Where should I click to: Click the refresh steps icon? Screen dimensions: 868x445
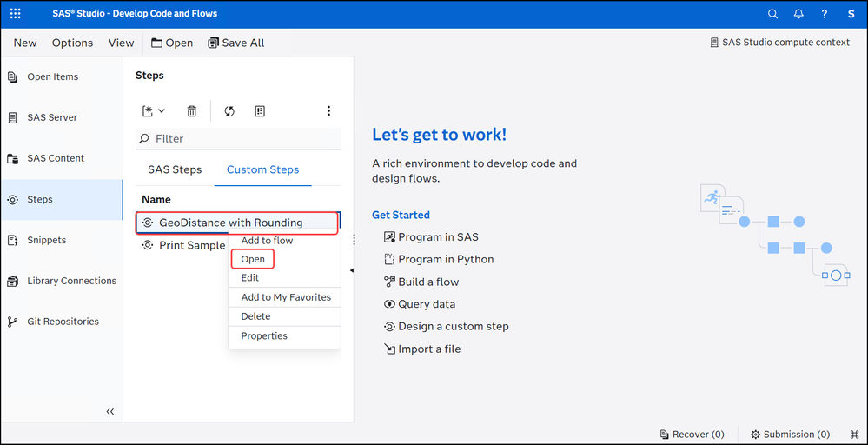[229, 111]
